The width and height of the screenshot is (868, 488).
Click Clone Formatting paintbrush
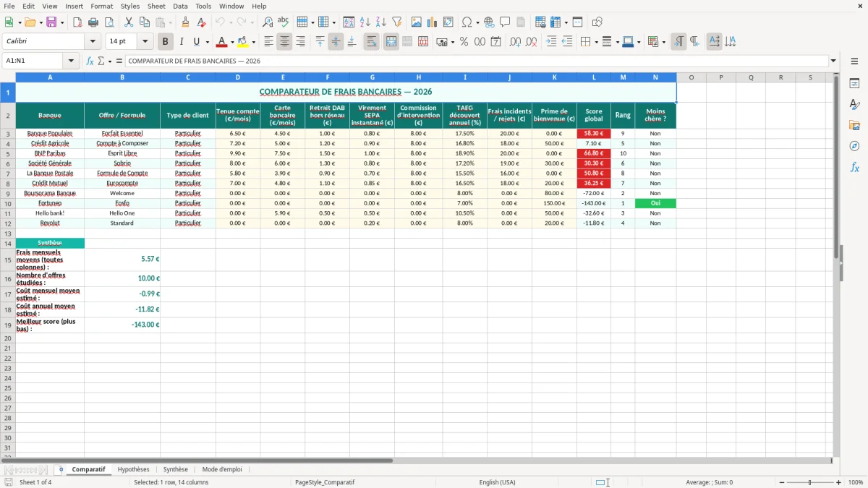tap(186, 22)
